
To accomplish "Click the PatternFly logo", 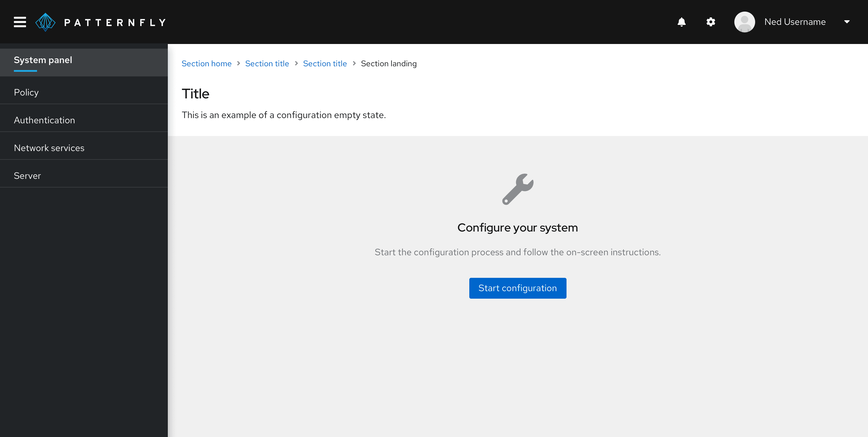I will [x=45, y=22].
